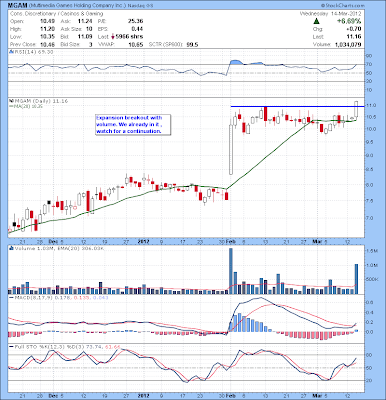386x400 pixels.
Task: Click the EPS value 0.44
Action: coord(138,29)
